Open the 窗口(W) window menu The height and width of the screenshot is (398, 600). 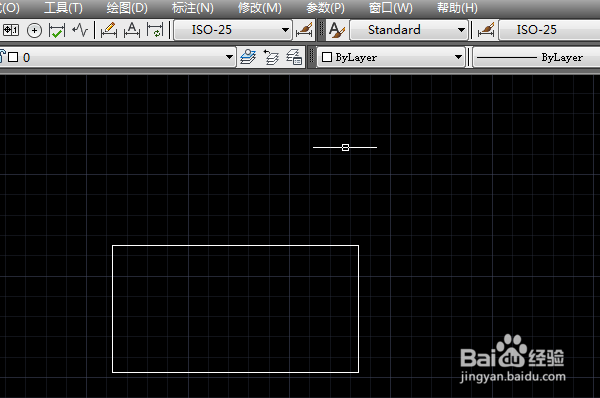tap(390, 8)
